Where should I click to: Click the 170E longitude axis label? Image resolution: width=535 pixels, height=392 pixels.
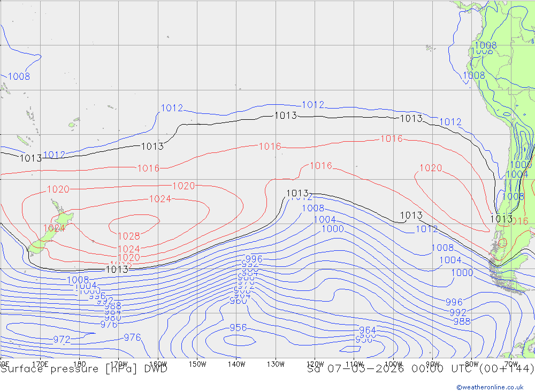40,364
